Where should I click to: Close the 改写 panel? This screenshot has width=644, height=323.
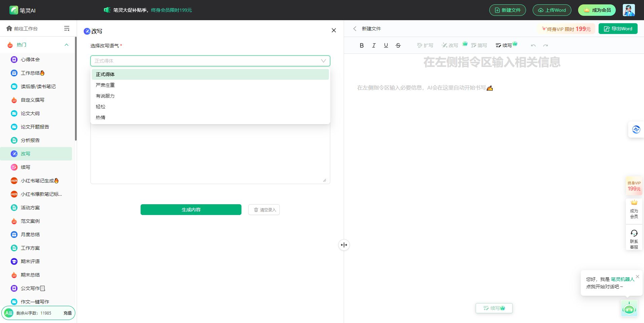click(x=334, y=30)
